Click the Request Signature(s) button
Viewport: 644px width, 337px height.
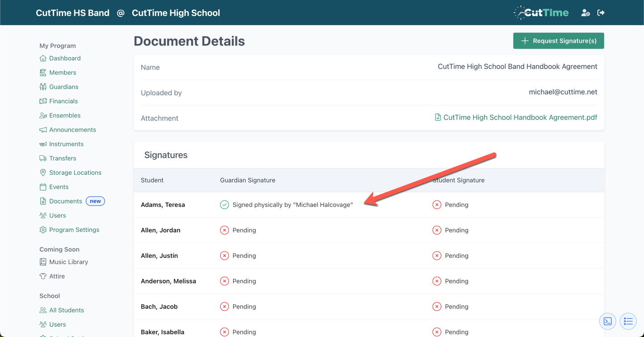coord(559,41)
